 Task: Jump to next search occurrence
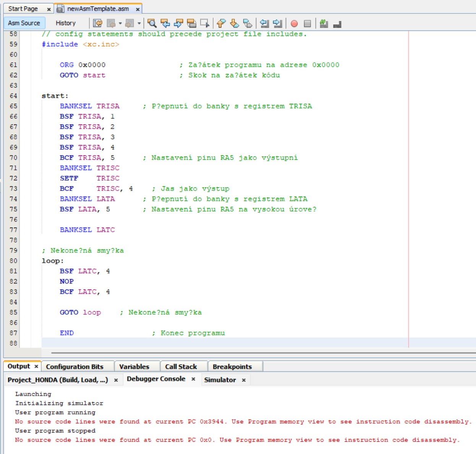[x=178, y=23]
